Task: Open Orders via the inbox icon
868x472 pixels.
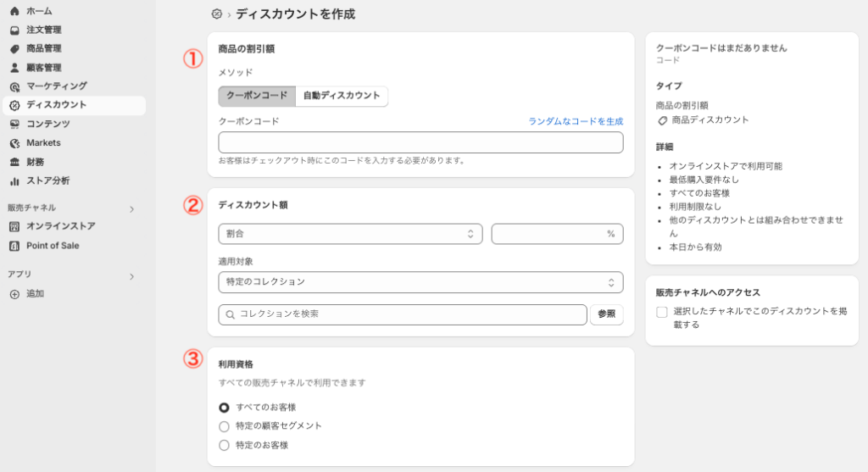Action: [x=14, y=31]
